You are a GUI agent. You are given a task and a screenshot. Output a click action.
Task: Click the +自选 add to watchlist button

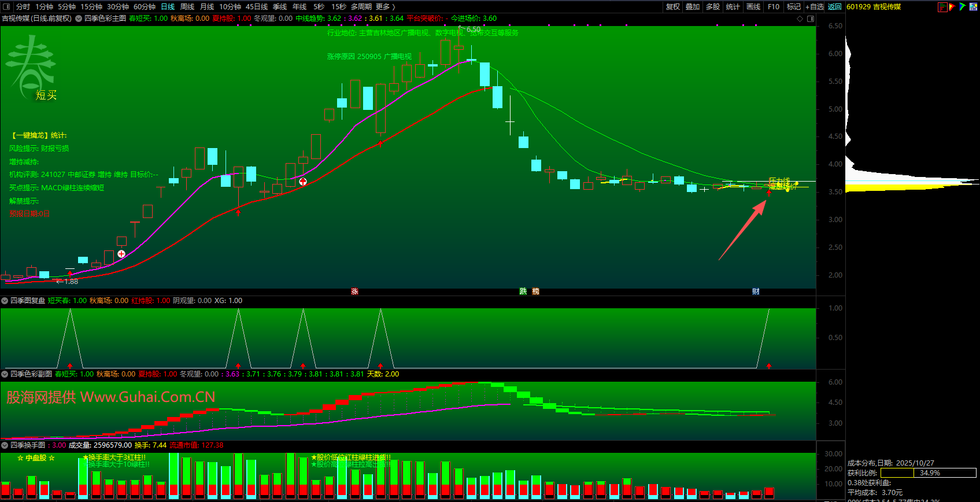814,7
